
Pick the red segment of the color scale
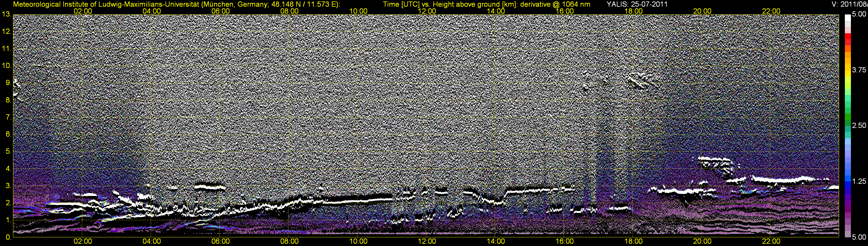848,36
